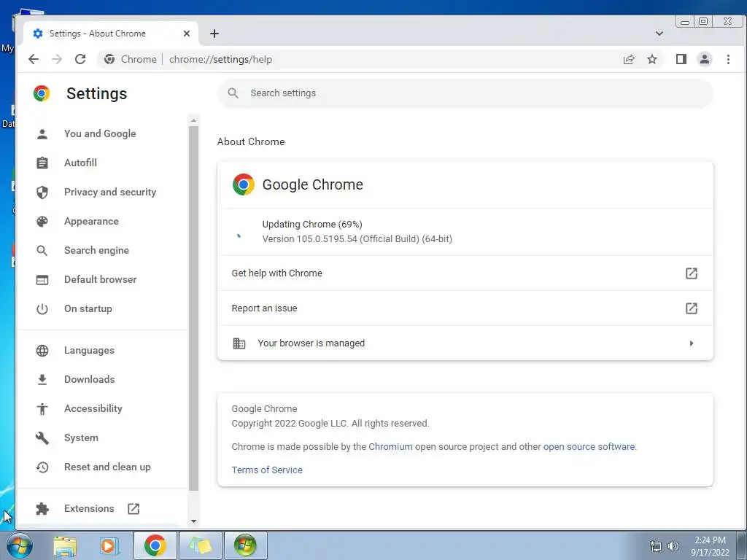Open Terms of Service link

tap(267, 470)
